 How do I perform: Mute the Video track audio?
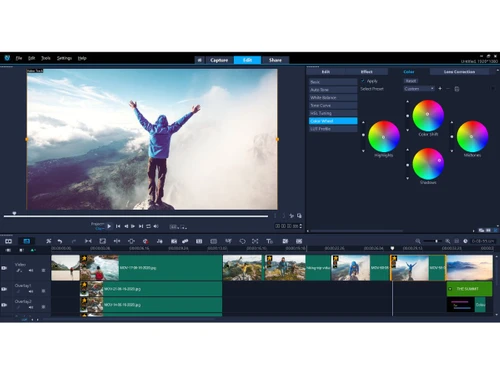(31, 270)
